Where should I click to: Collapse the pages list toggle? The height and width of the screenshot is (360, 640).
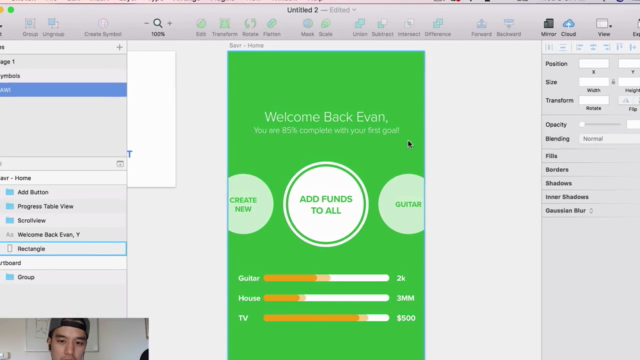click(120, 164)
